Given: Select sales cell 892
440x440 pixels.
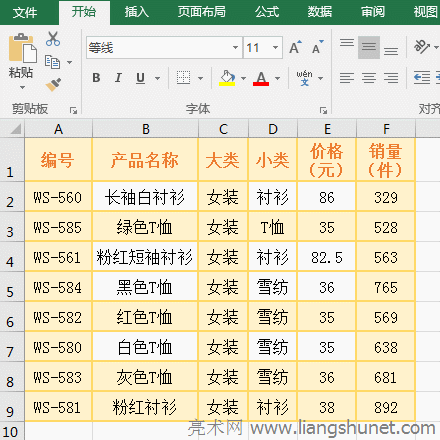Looking at the screenshot, I should click(x=386, y=407).
